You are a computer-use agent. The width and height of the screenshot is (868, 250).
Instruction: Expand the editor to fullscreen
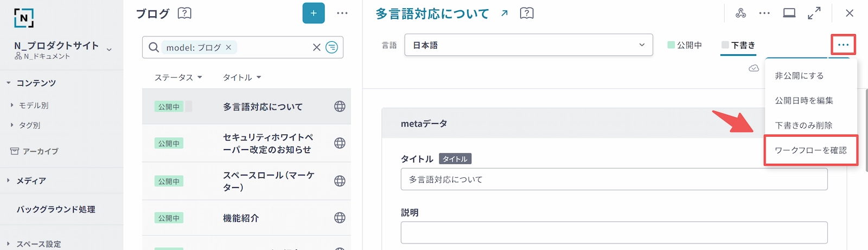pos(814,13)
